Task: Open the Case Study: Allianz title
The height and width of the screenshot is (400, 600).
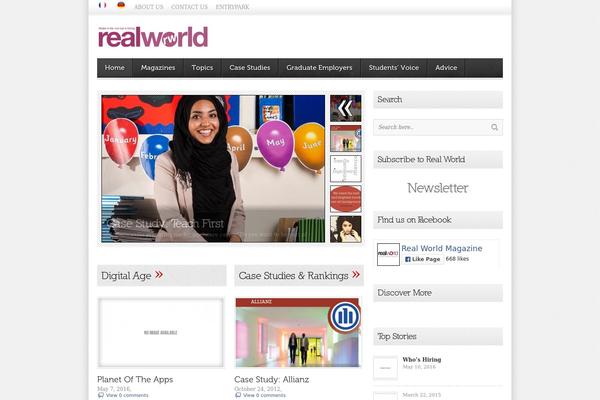Action: [x=272, y=379]
